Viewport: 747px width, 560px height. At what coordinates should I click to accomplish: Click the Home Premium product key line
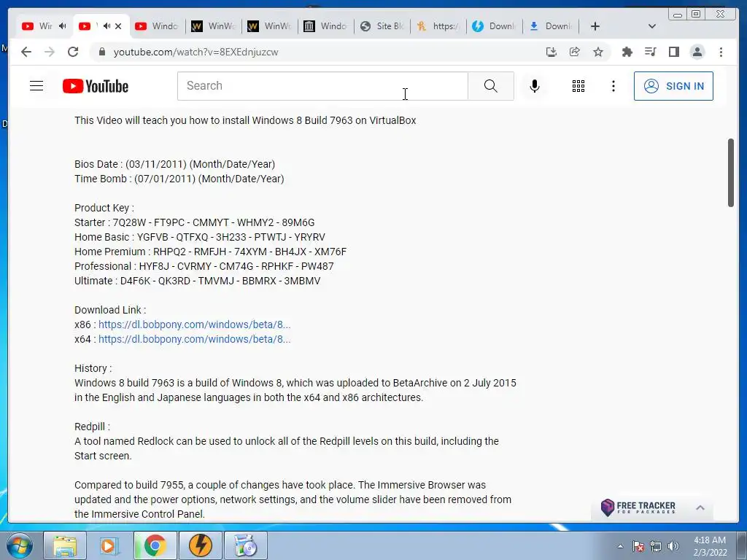click(x=211, y=252)
